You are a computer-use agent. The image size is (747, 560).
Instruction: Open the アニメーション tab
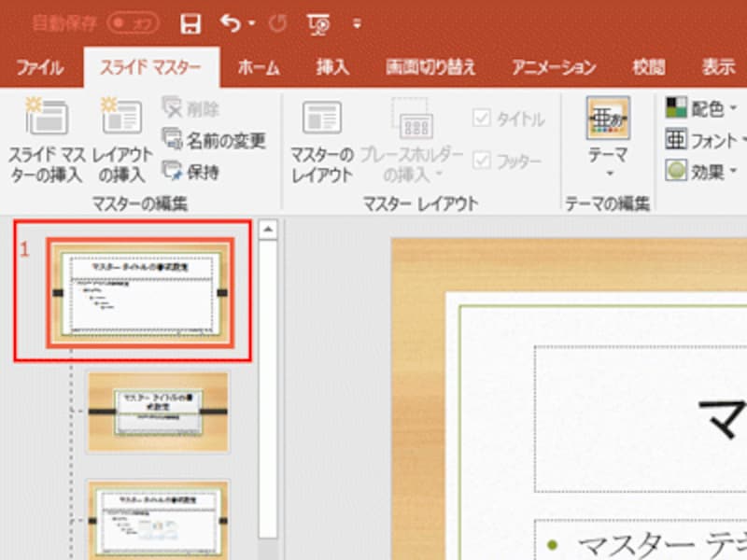(x=554, y=67)
